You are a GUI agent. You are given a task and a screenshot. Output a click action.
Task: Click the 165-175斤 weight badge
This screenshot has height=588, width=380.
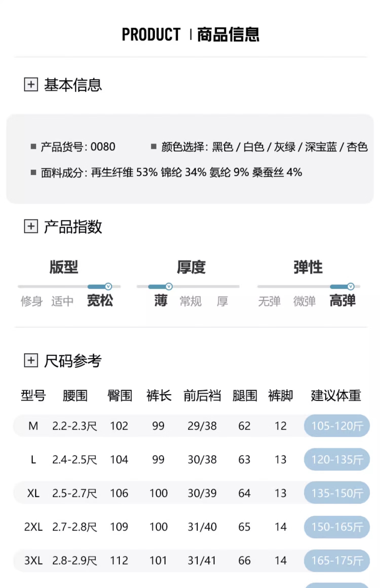[x=337, y=560]
